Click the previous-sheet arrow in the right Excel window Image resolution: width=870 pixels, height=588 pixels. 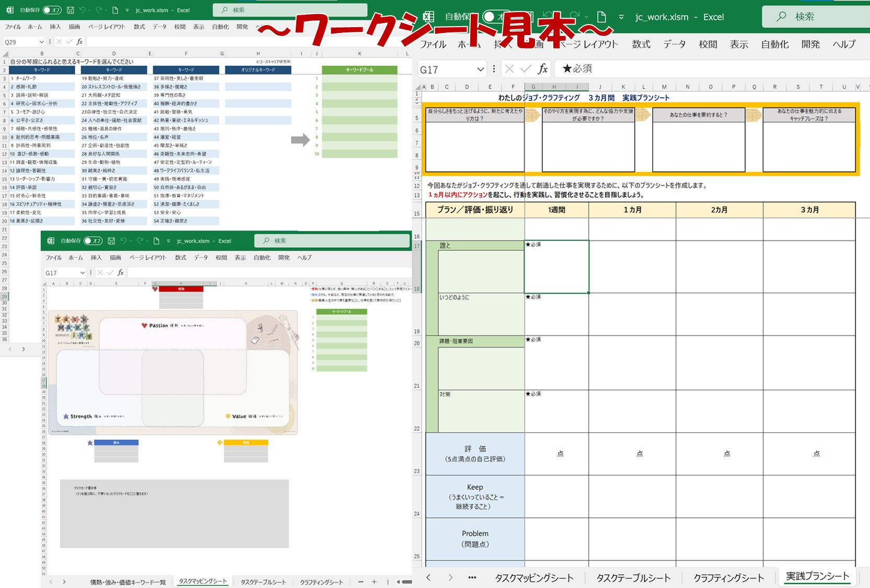[x=428, y=578]
